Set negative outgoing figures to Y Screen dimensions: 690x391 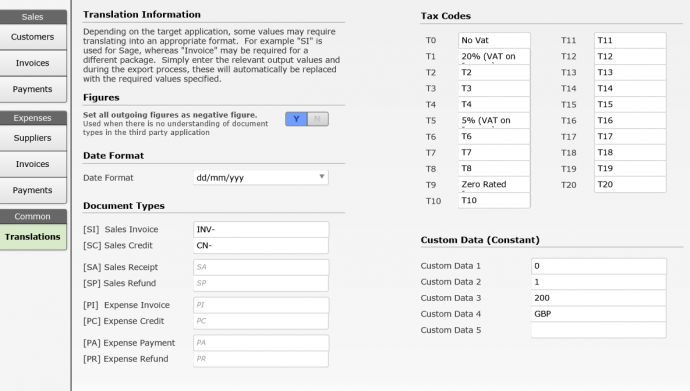coord(296,119)
